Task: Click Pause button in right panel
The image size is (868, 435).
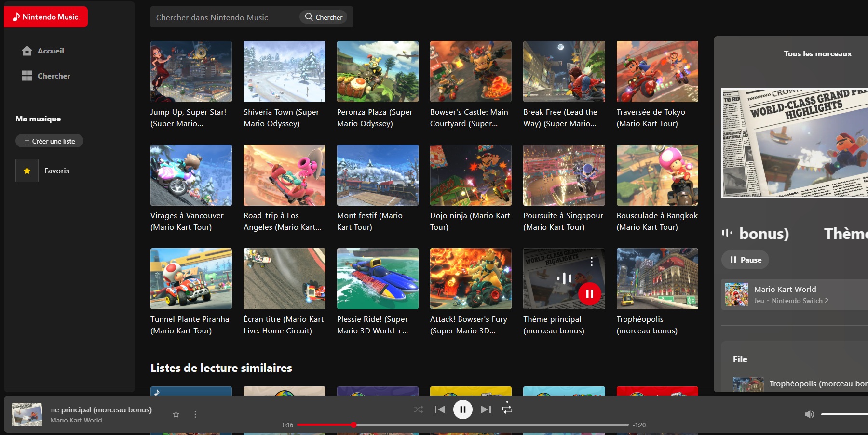Action: pos(746,260)
